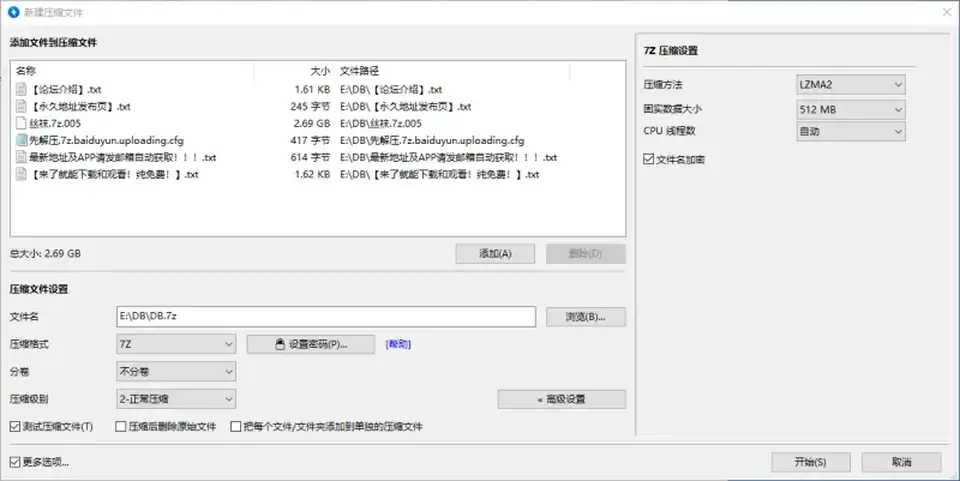Click the 取消 button
Screen dimensions: 960x481
(x=901, y=462)
